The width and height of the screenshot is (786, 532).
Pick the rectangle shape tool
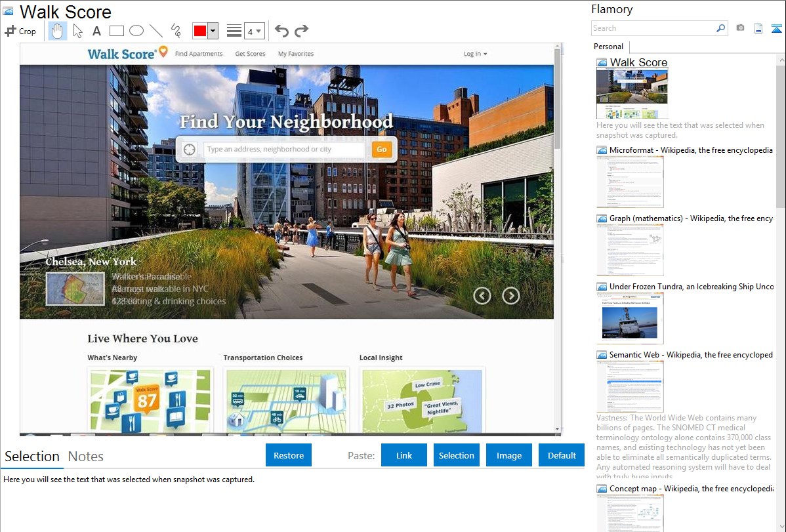[116, 31]
